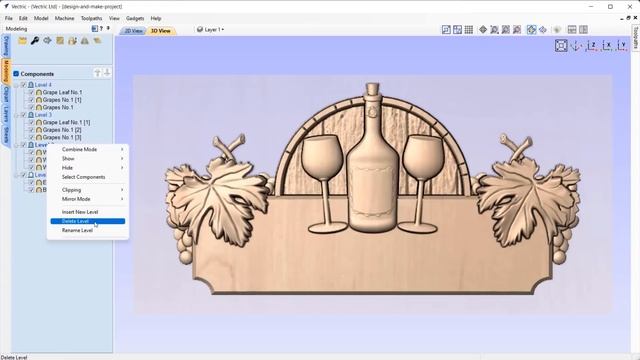The height and width of the screenshot is (360, 640).
Task: Uncheck the Grape Leaf No.1 [1] checkbox
Action: (31, 122)
